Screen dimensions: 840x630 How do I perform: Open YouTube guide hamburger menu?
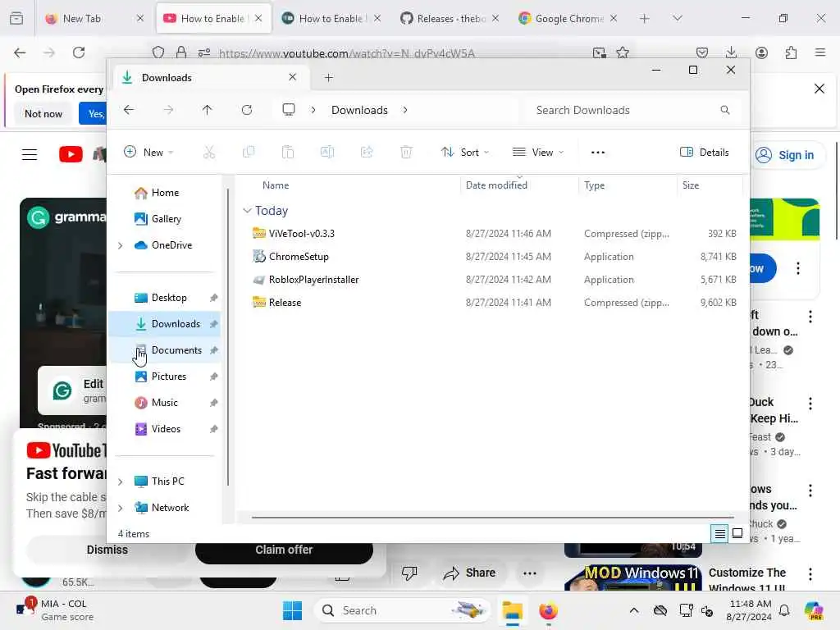pos(30,155)
